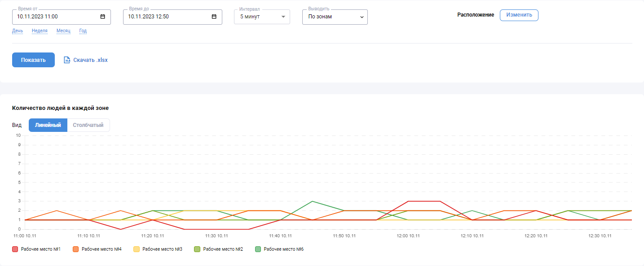Click the Расположение label
644x266 pixels.
(476, 15)
